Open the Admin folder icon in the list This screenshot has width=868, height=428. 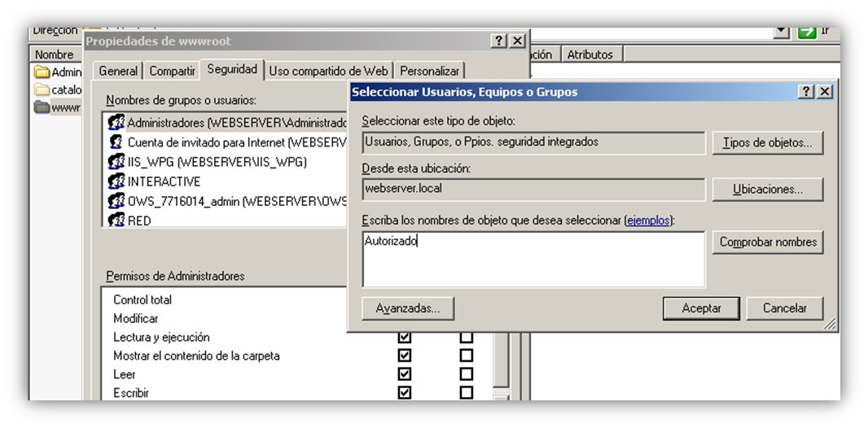(42, 72)
